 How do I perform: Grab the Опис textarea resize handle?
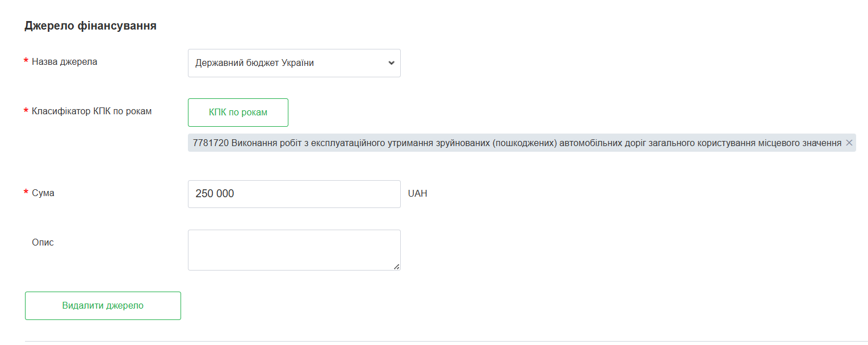click(x=396, y=267)
